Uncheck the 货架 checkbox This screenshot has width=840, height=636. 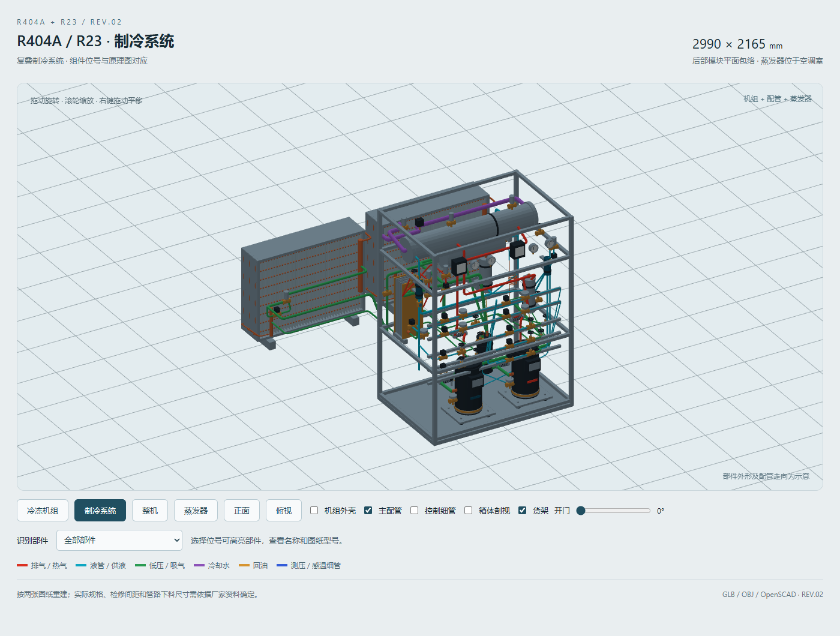(522, 511)
